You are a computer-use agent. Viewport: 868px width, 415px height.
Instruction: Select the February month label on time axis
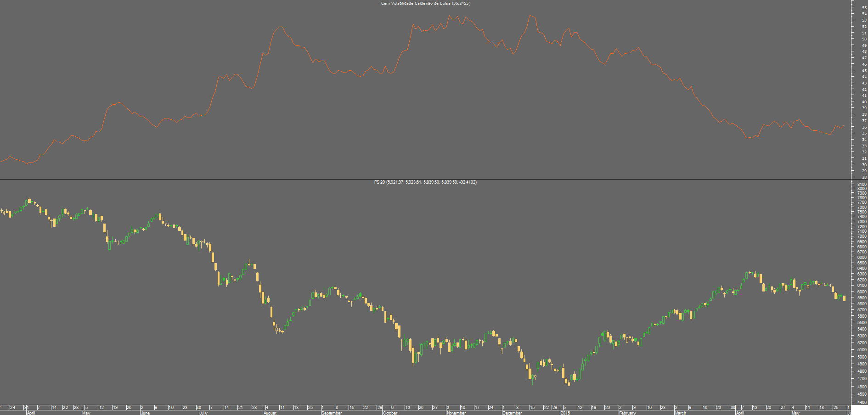(627, 413)
